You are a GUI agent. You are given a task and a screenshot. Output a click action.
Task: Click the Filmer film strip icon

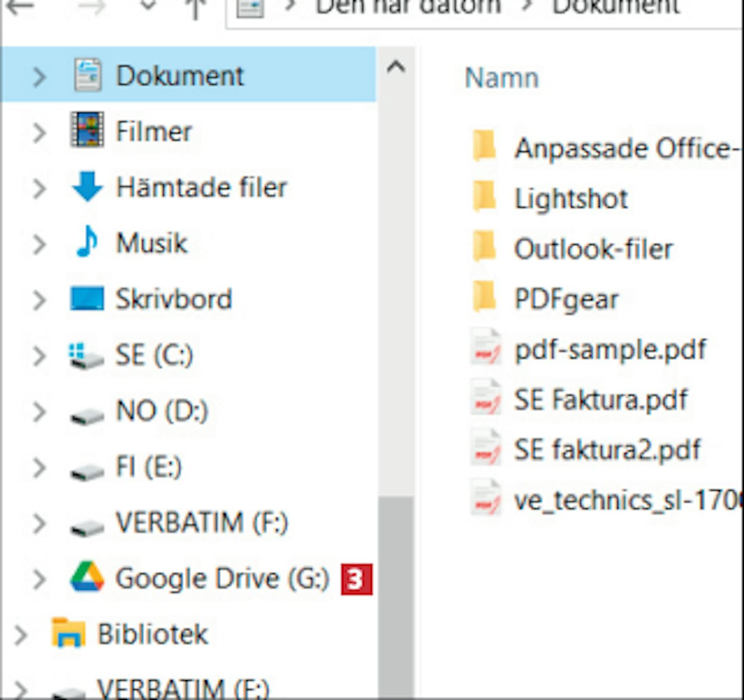coord(87,130)
